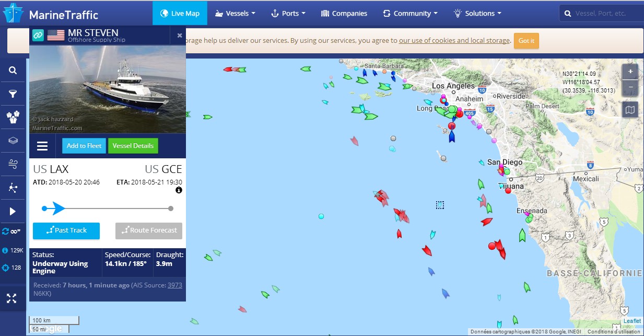Open the map search tool in sidebar
The image size is (644, 336).
(x=13, y=71)
